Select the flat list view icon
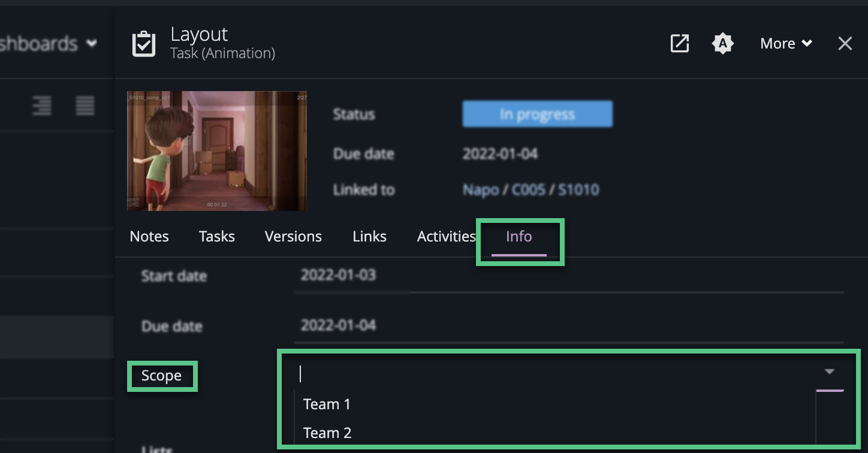868x453 pixels. 85,106
